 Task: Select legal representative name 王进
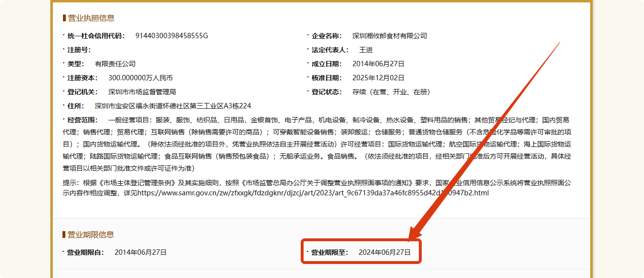366,50
